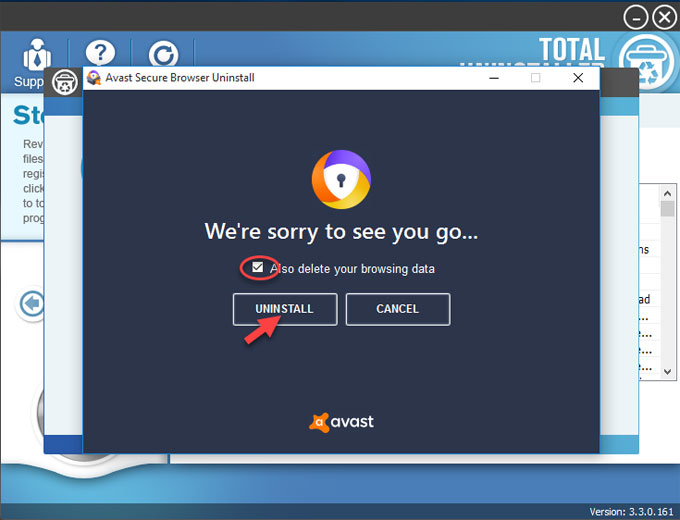The height and width of the screenshot is (520, 680).
Task: Click 'We're sorry to see you go...' heading
Action: (341, 232)
